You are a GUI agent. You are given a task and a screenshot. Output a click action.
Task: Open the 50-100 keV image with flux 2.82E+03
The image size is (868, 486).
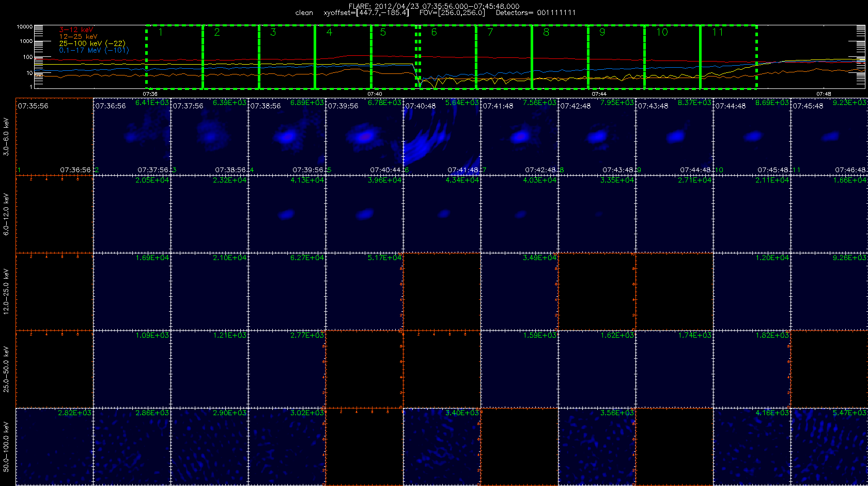pyautogui.click(x=54, y=447)
